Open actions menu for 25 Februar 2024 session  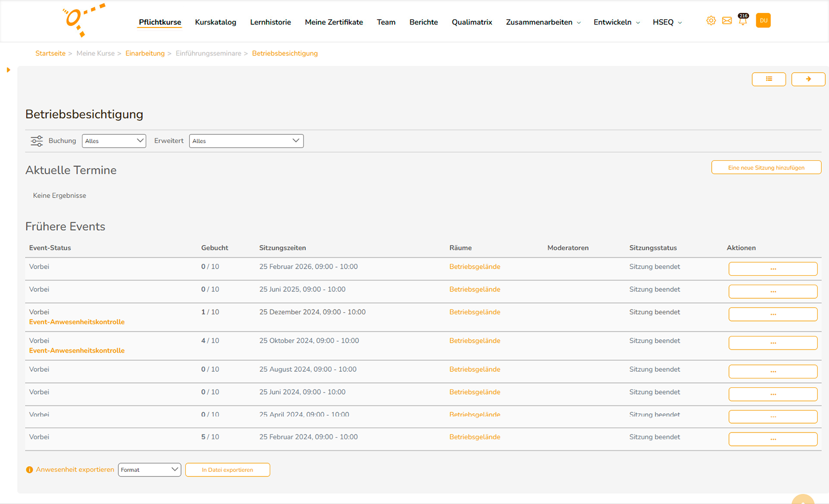(x=773, y=439)
